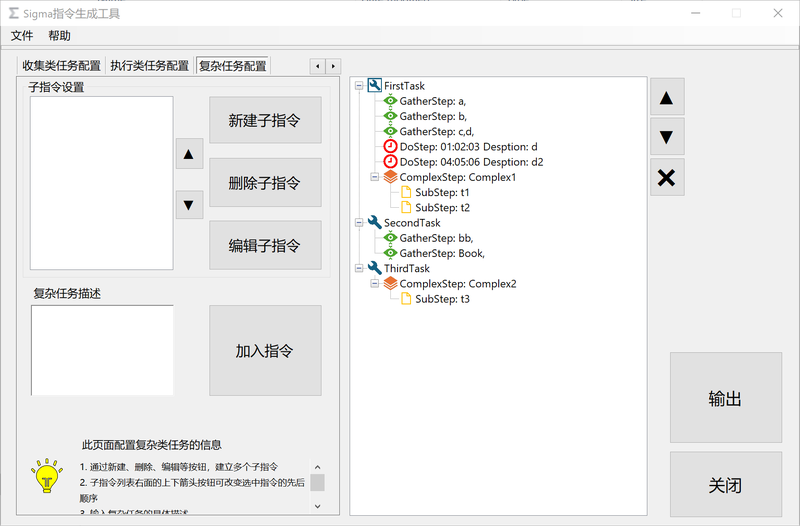
Task: Collapse the SecondTask tree node
Action: click(359, 222)
